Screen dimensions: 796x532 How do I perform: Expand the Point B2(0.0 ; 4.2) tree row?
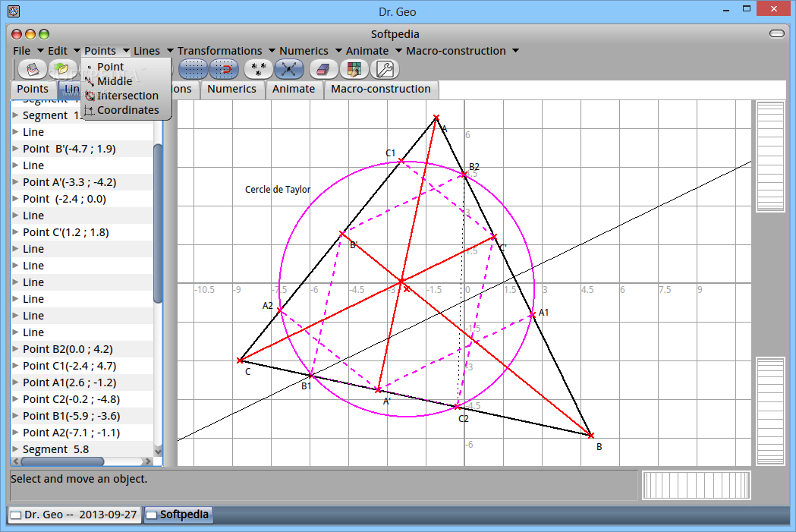tap(15, 349)
